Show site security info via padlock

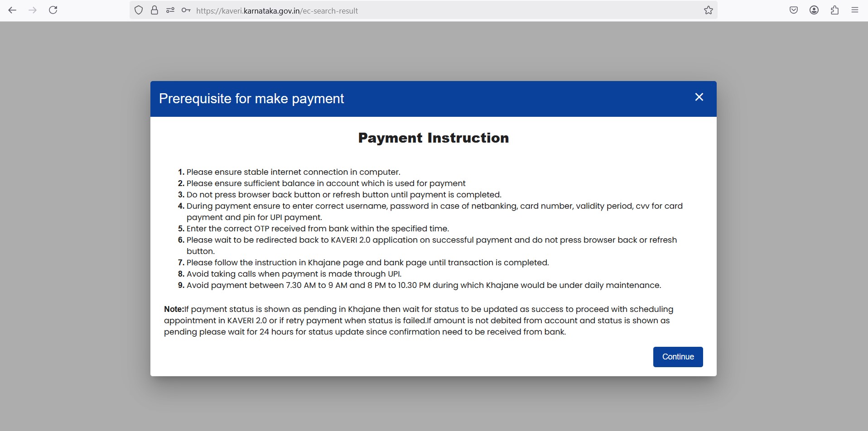click(154, 10)
